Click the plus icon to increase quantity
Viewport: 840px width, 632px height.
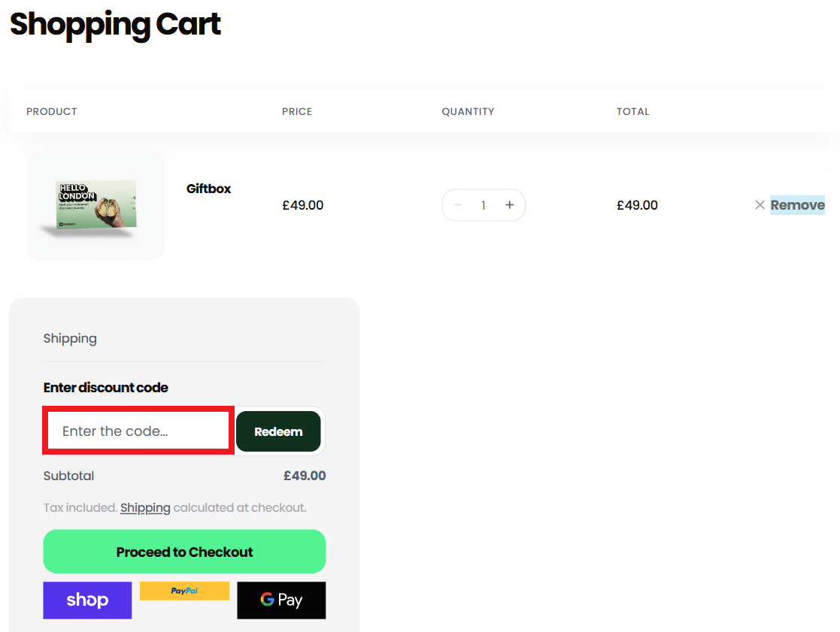509,204
